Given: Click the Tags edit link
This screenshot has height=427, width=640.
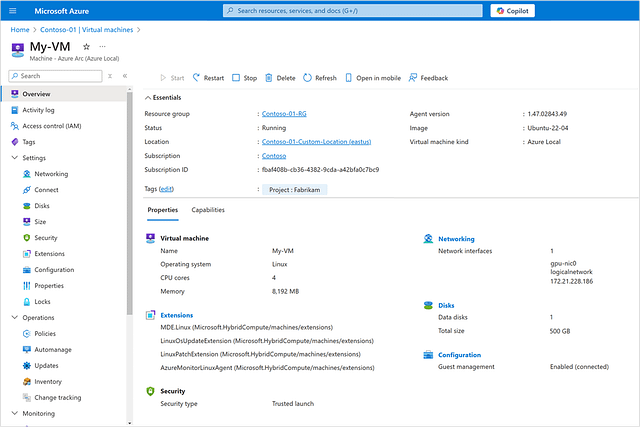Looking at the screenshot, I should click(x=166, y=189).
